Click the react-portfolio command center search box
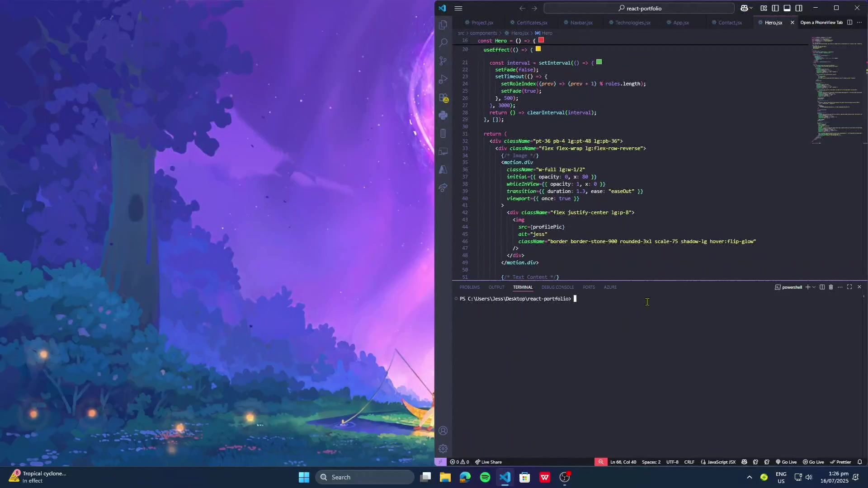868x488 pixels. pos(639,8)
